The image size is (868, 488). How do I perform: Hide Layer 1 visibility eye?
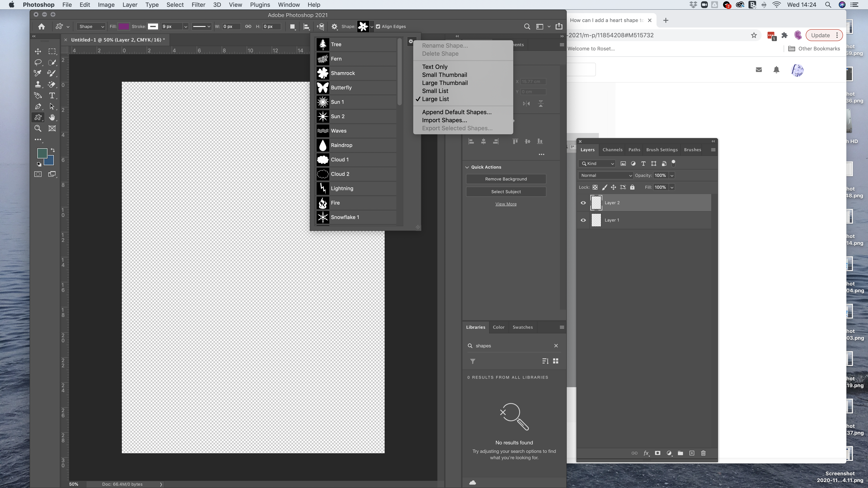tap(583, 220)
